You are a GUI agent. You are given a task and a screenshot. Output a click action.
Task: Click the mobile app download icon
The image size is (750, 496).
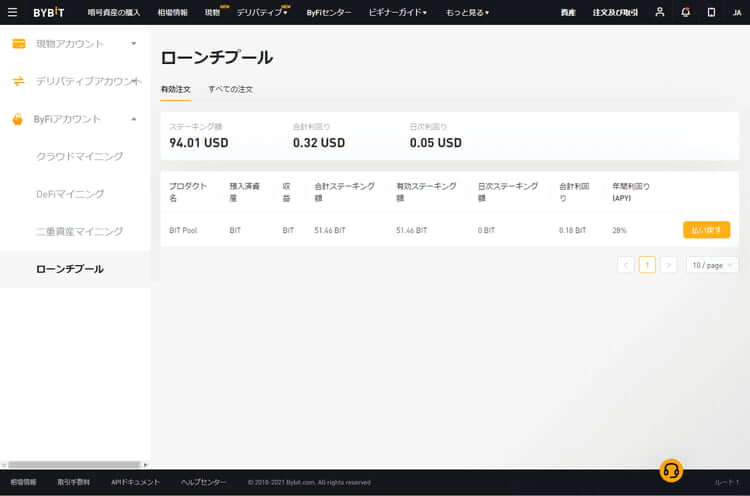pos(711,12)
